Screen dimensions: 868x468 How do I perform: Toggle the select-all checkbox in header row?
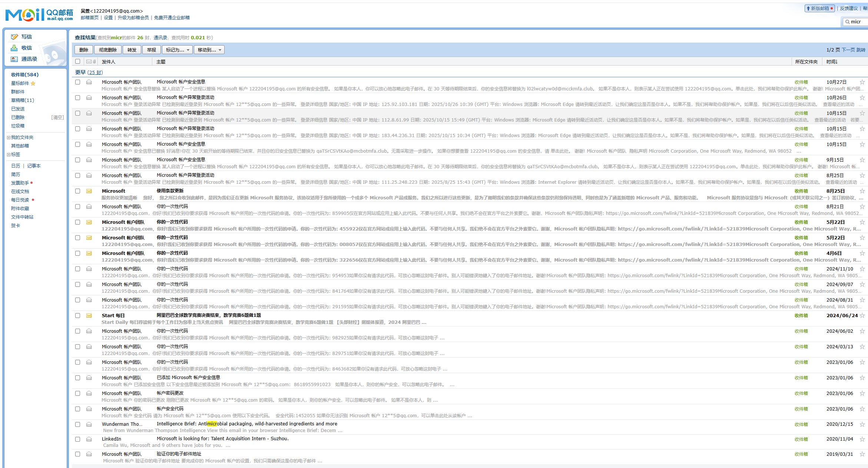point(77,62)
